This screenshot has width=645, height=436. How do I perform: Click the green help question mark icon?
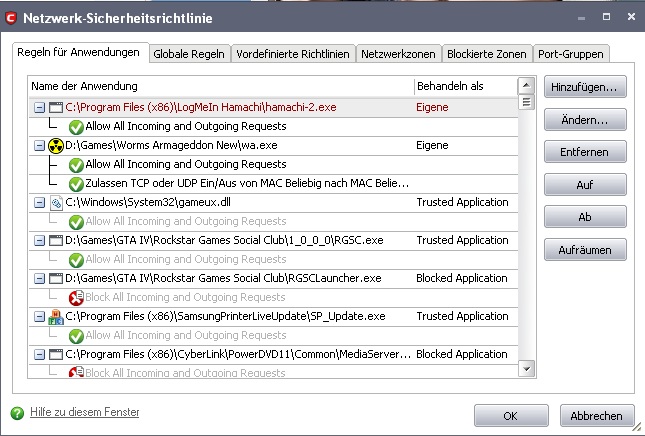click(17, 413)
